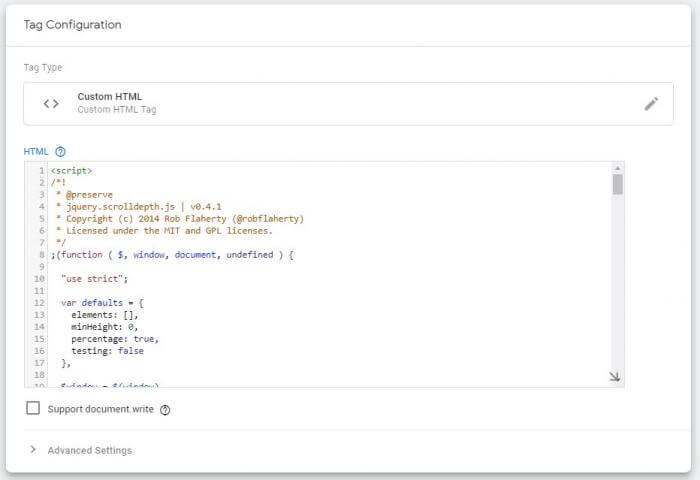Viewport: 700px width, 480px height.
Task: Click the testing: false line
Action: tap(108, 351)
